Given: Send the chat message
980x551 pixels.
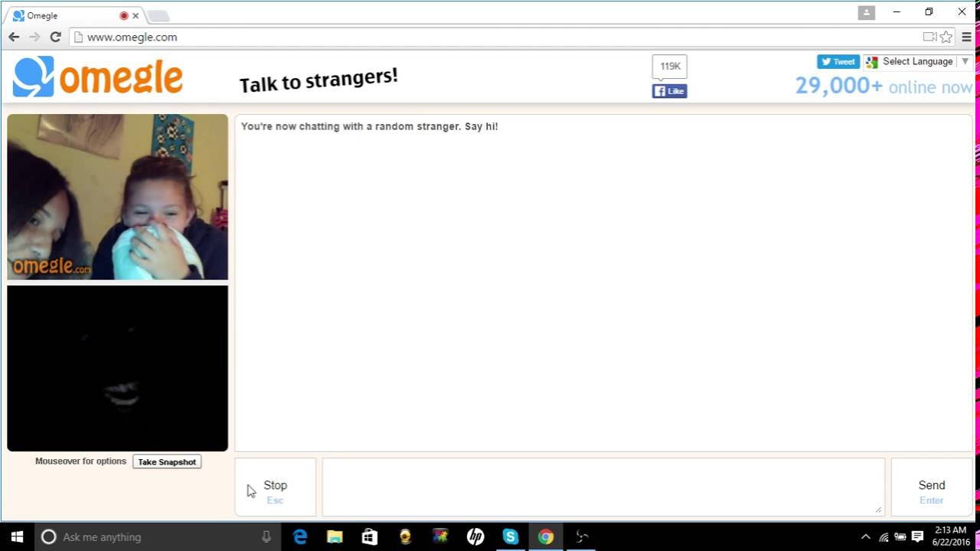Looking at the screenshot, I should [932, 487].
